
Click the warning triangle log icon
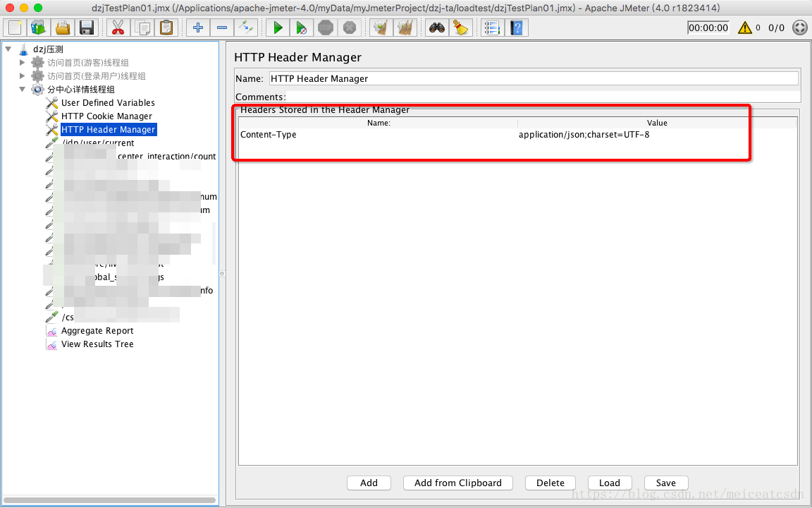tap(744, 28)
